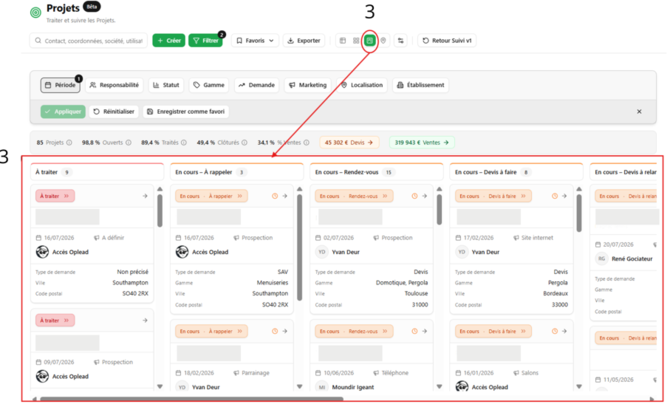Click Retour Suivi v1 button
The width and height of the screenshot is (670, 404).
[x=447, y=41]
